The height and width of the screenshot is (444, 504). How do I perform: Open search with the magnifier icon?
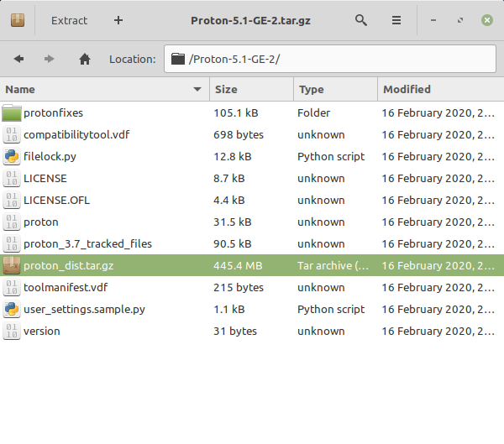[361, 20]
